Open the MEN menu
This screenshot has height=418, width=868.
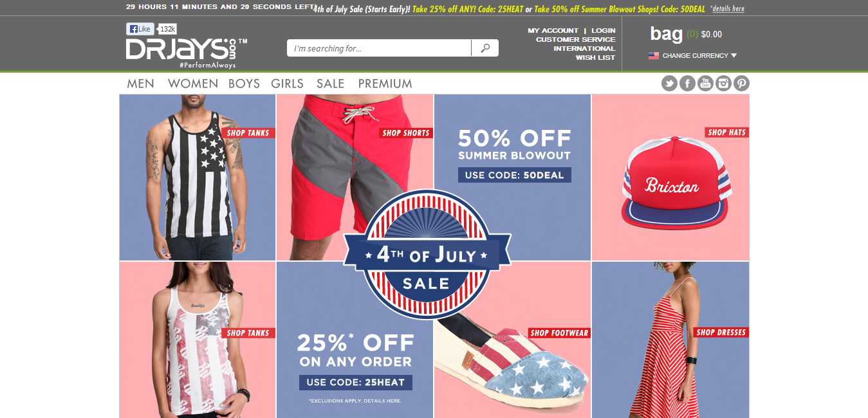click(x=141, y=84)
